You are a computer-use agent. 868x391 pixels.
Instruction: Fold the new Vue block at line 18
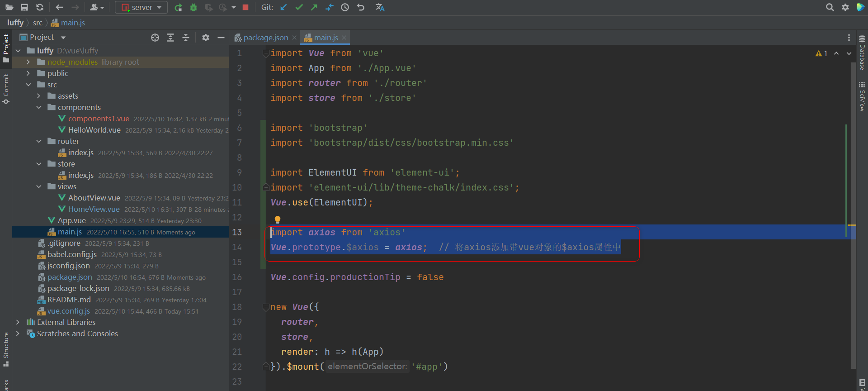point(266,307)
